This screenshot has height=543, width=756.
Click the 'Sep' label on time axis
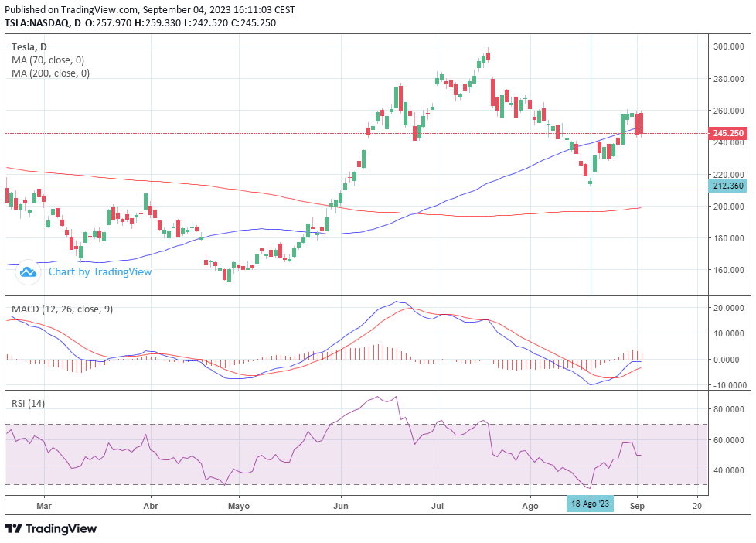pyautogui.click(x=637, y=506)
